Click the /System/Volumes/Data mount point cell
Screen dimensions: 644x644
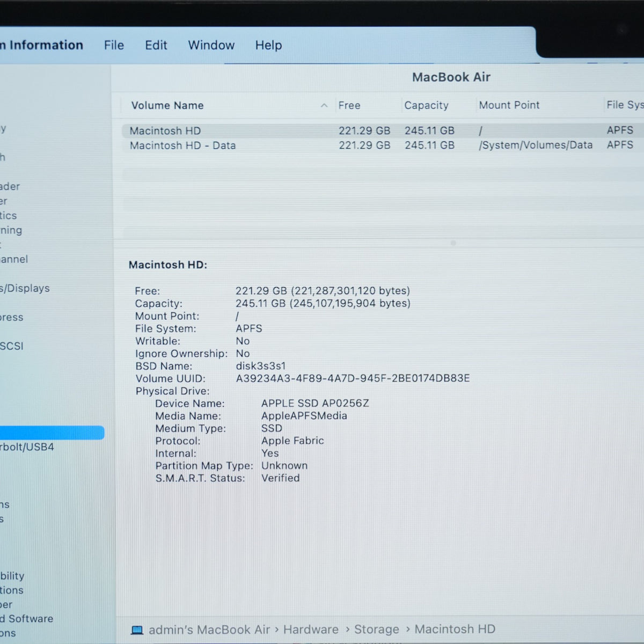point(536,145)
